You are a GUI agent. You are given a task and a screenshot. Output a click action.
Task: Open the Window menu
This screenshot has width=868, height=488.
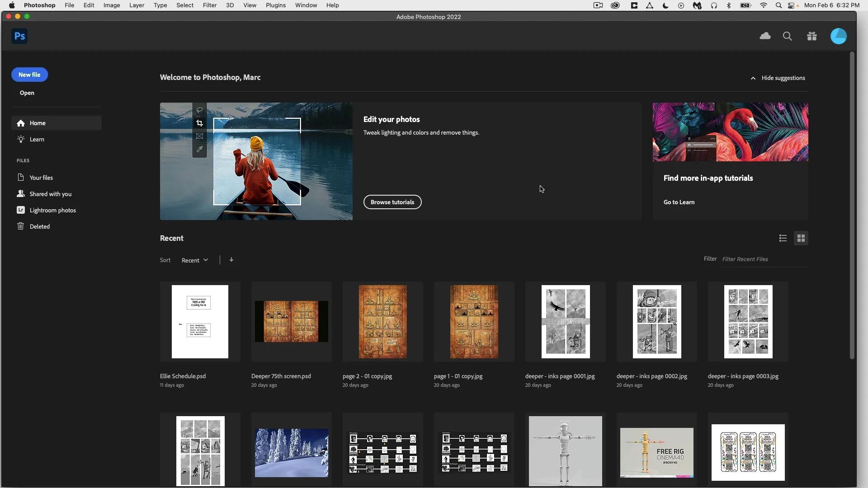pyautogui.click(x=306, y=5)
